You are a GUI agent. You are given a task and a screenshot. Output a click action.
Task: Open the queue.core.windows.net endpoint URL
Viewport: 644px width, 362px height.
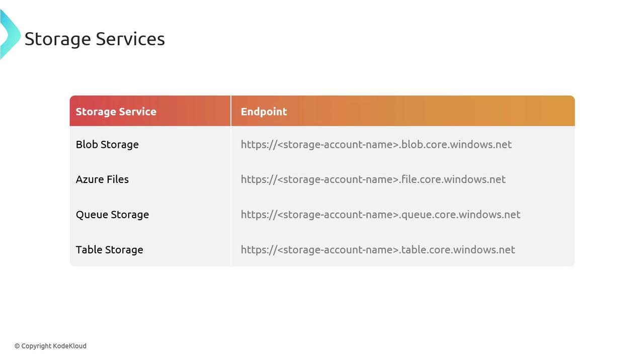point(380,215)
